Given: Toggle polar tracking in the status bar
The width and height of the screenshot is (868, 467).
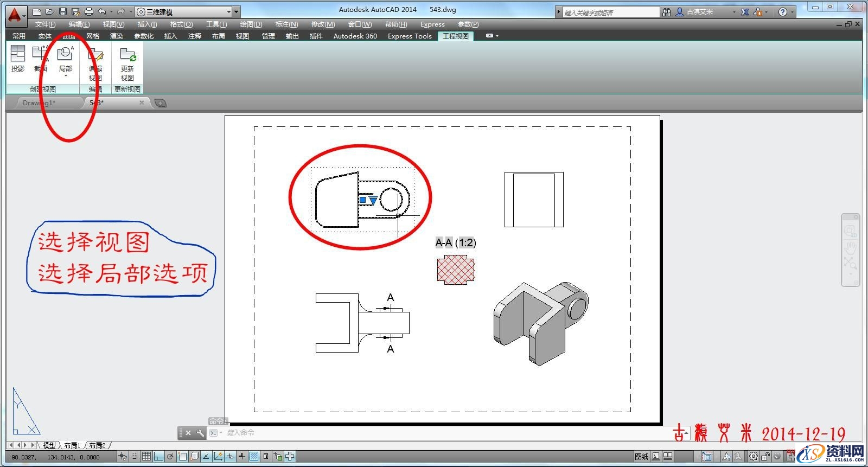Looking at the screenshot, I should tap(170, 457).
